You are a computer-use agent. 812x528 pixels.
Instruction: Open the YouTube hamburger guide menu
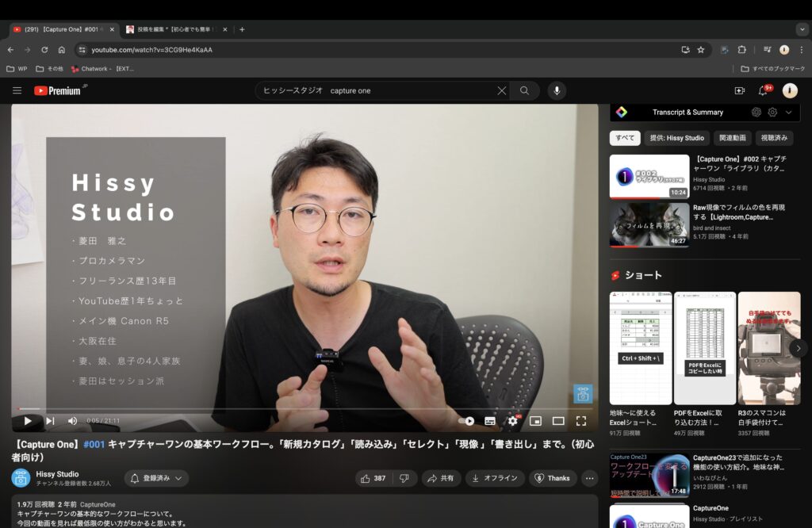click(x=17, y=90)
